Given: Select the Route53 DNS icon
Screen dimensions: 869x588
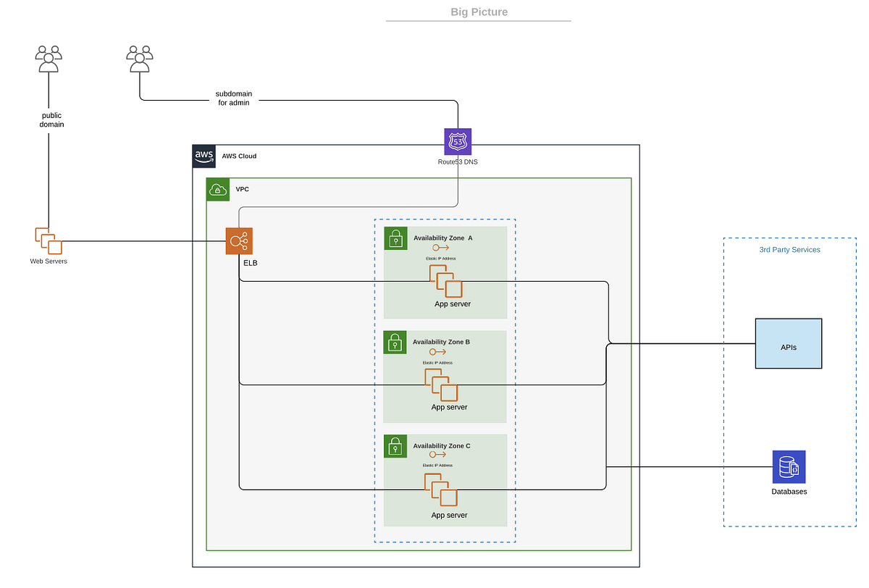Looking at the screenshot, I should pyautogui.click(x=457, y=140).
